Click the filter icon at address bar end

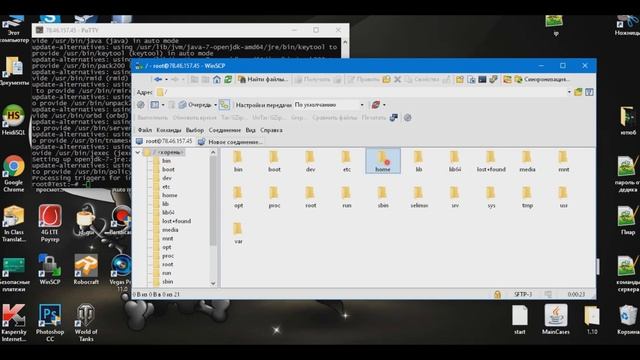pyautogui.click(x=589, y=92)
